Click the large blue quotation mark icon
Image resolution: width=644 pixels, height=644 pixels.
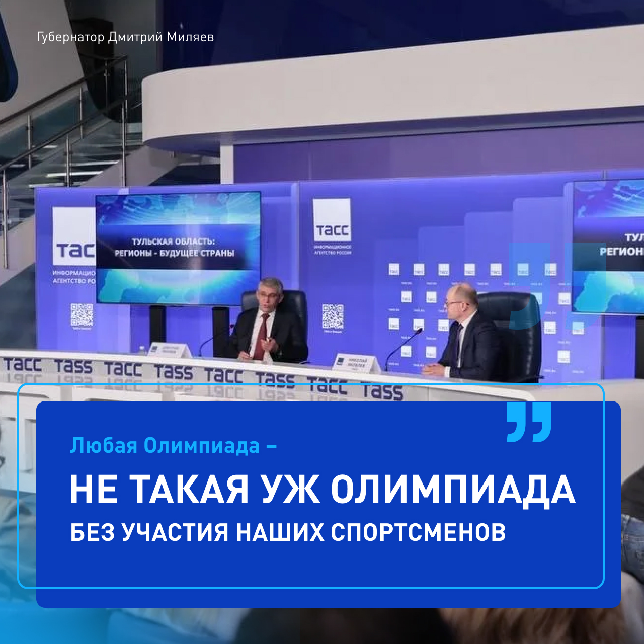[x=529, y=422]
